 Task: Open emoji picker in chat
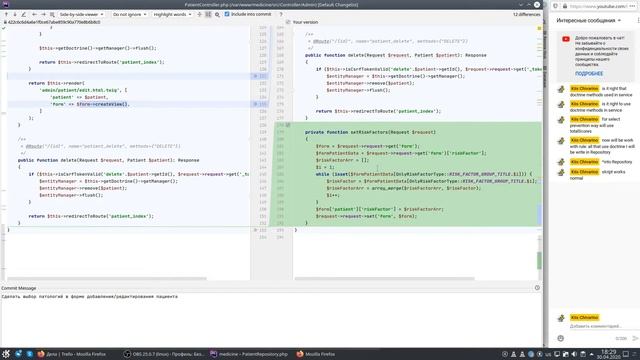coord(560,338)
